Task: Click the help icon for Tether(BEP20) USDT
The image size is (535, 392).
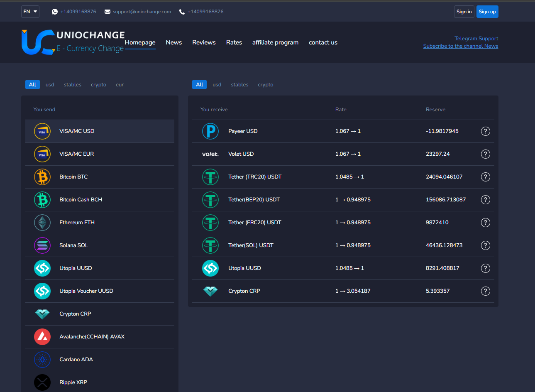Action: (x=486, y=200)
